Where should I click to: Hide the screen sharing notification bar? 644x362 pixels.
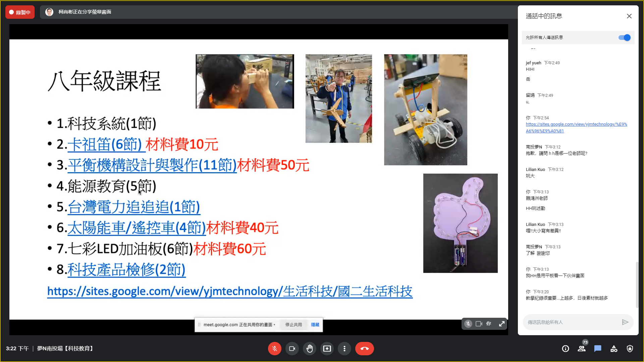pyautogui.click(x=315, y=324)
